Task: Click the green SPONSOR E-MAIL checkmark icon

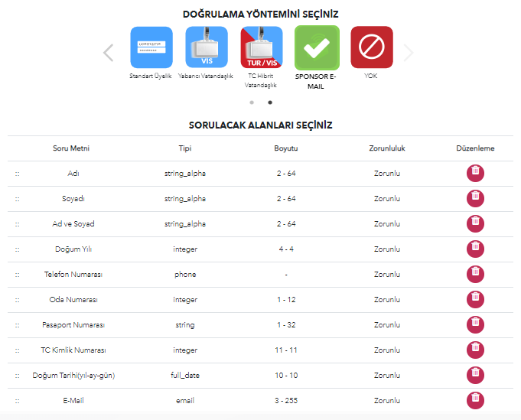Action: 317,47
